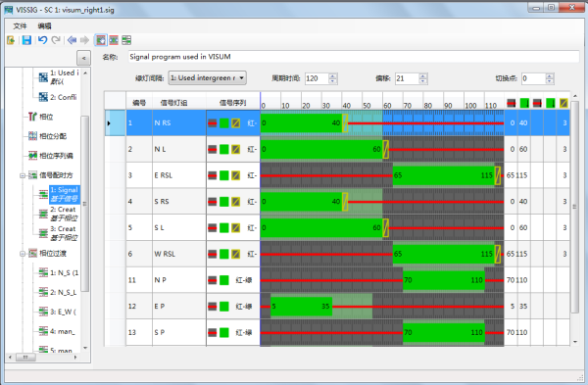Click the green bar of signal group 'E P'

coord(301,307)
